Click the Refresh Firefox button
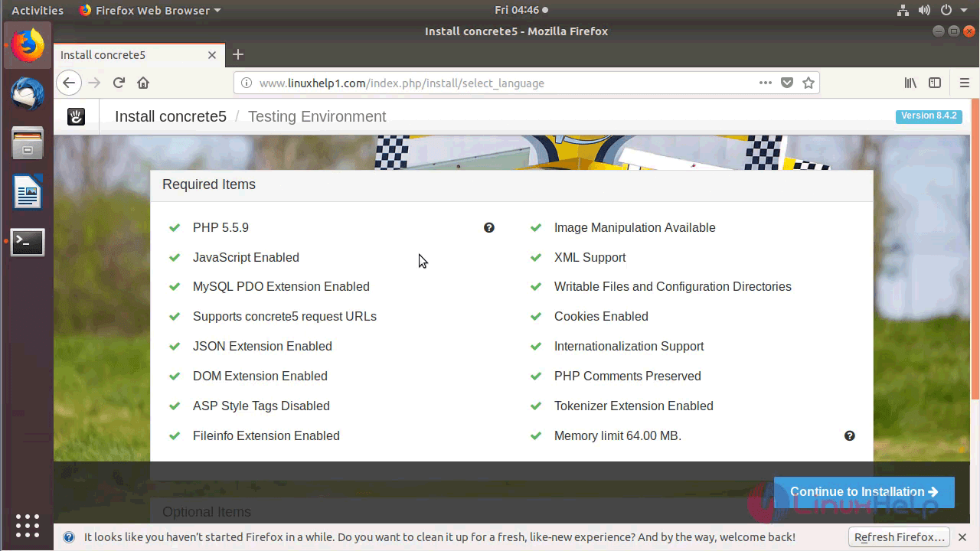 click(900, 537)
